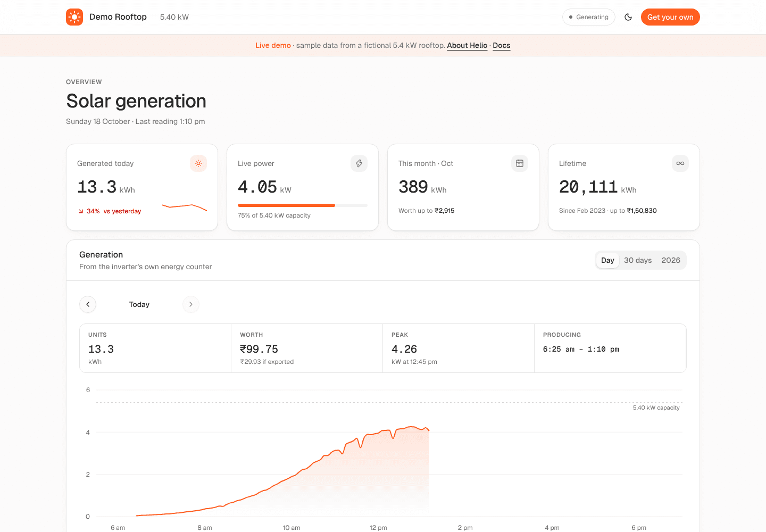Click the Solar generation heading
766x532 pixels.
pos(136,101)
